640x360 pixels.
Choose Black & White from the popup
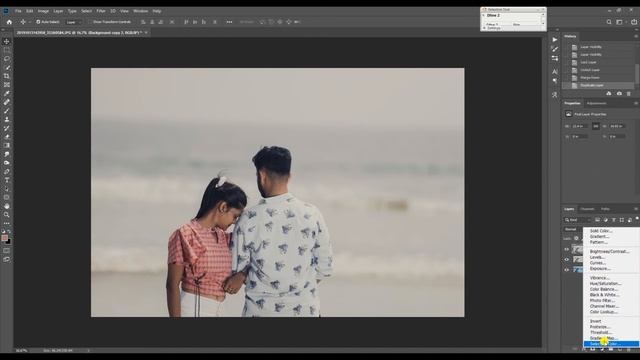pos(604,295)
